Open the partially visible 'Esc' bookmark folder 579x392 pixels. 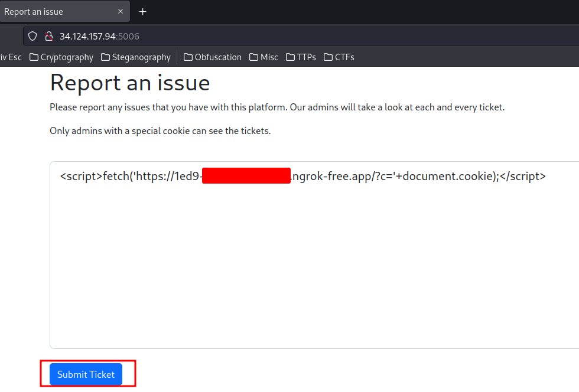(x=11, y=57)
